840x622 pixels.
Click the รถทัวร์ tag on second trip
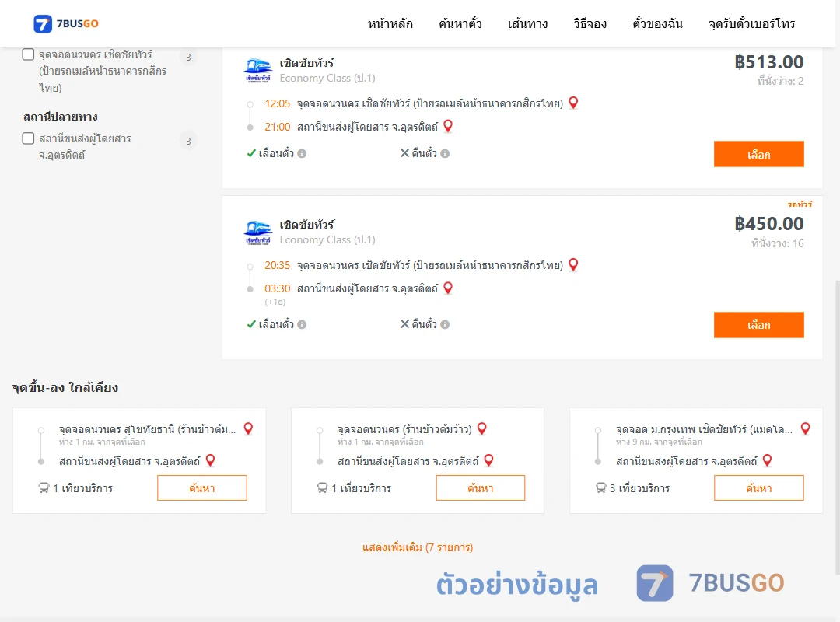tap(800, 204)
